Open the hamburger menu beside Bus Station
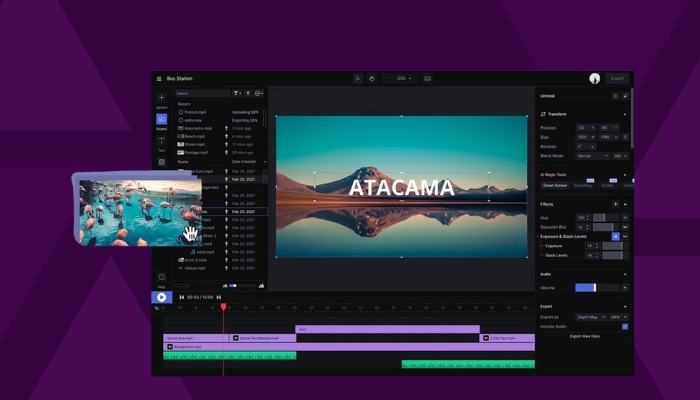Image resolution: width=700 pixels, height=400 pixels. coord(159,79)
